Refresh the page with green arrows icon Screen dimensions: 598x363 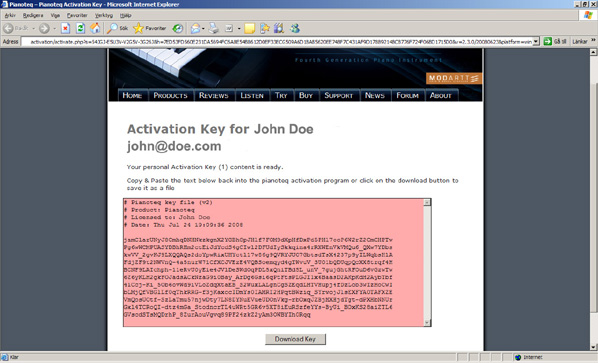click(x=80, y=28)
